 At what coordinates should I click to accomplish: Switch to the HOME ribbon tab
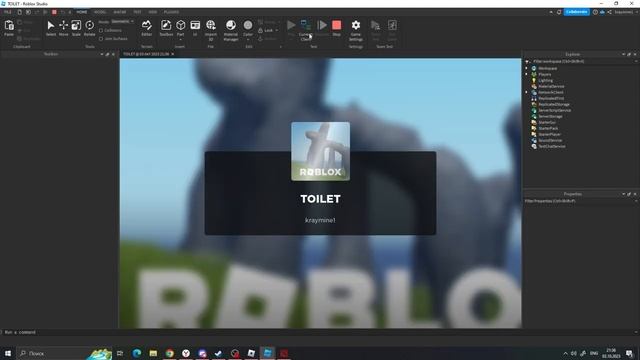pyautogui.click(x=82, y=12)
